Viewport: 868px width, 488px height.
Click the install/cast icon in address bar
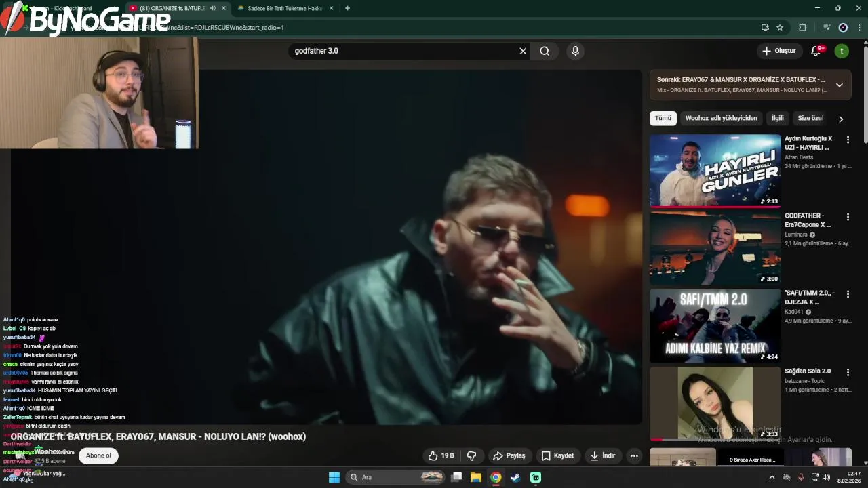765,28
